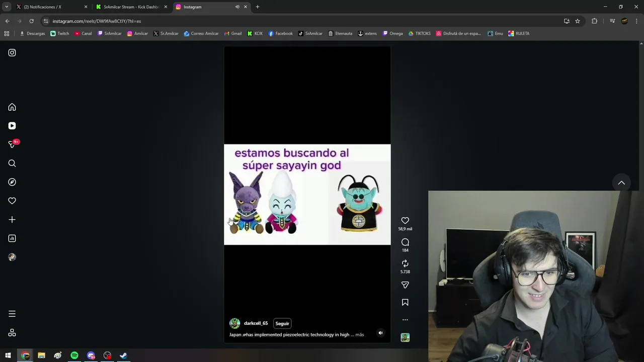Open the extensions puzzle icon

(595, 21)
